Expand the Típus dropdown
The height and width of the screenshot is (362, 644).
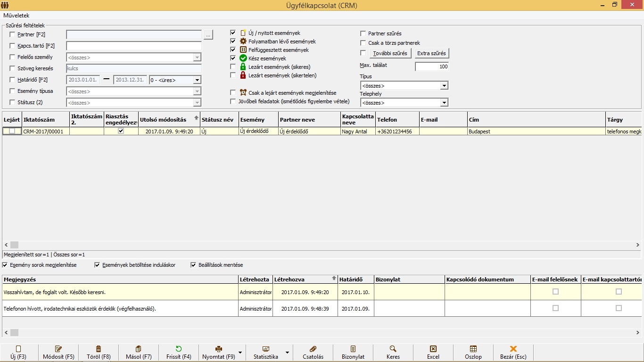coord(444,86)
